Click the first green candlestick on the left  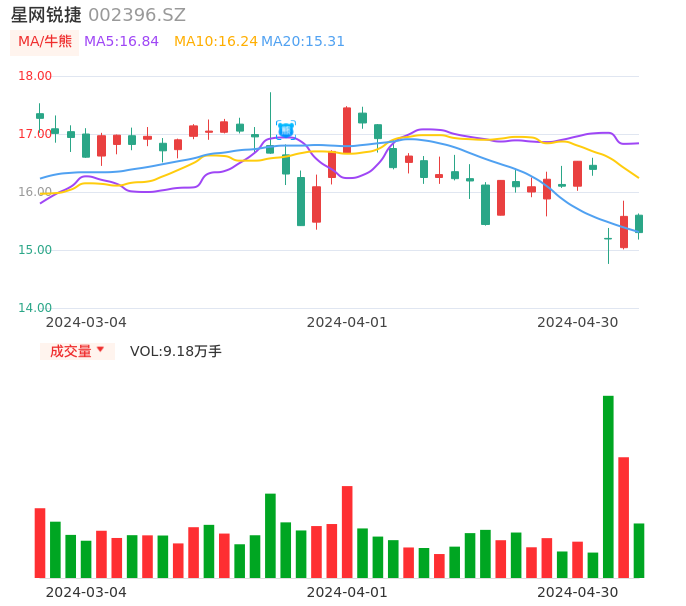(x=40, y=116)
